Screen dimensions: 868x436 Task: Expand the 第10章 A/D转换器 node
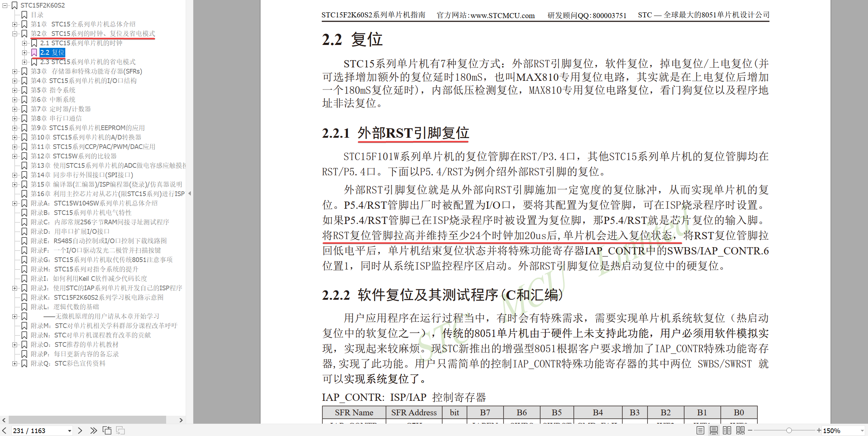(15, 137)
